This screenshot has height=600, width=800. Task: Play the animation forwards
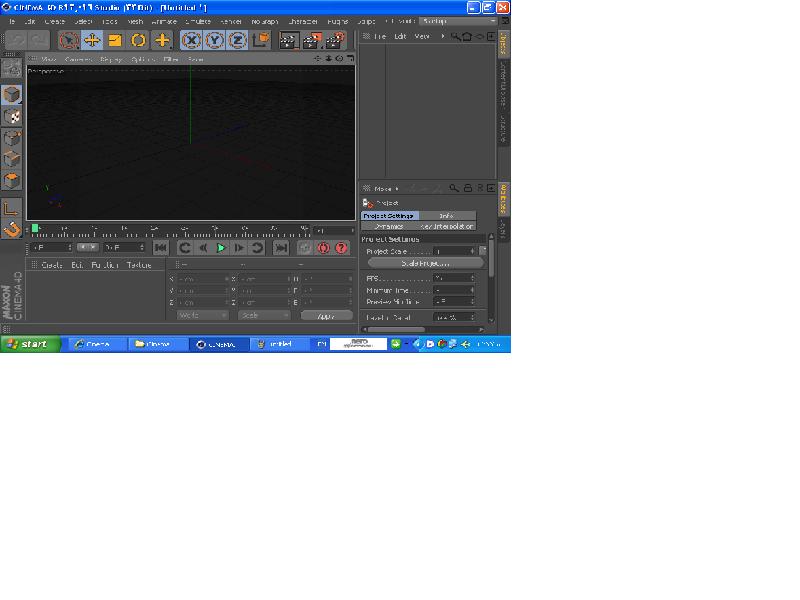click(221, 248)
